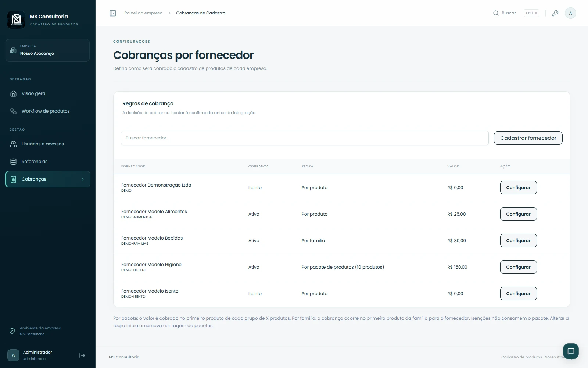This screenshot has height=368, width=588.
Task: Click the Usuários e acessos people icon
Action: [13, 144]
